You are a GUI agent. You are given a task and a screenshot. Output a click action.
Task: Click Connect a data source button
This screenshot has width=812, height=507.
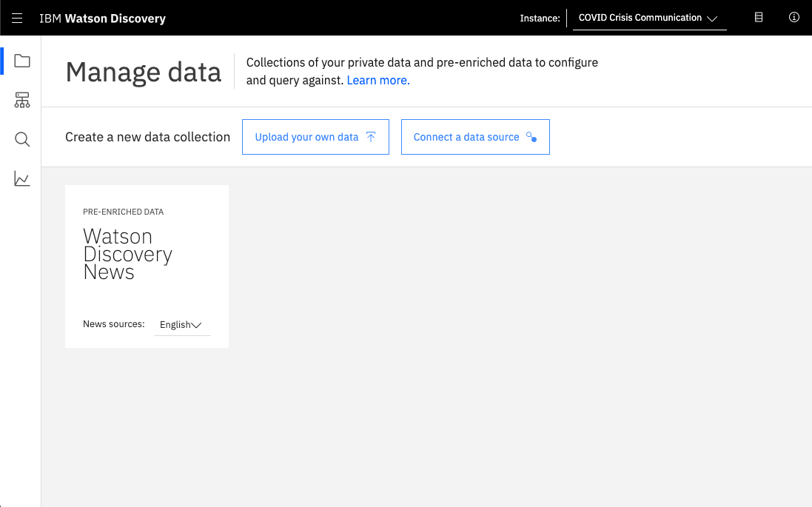475,137
